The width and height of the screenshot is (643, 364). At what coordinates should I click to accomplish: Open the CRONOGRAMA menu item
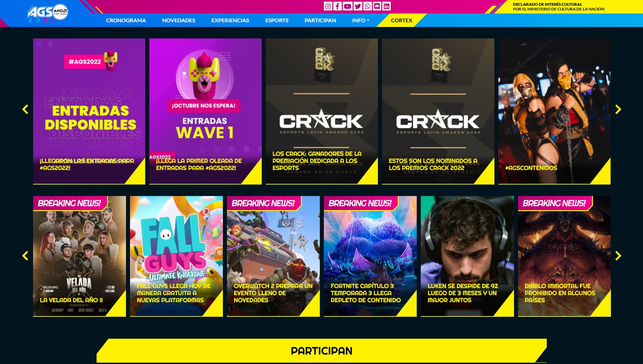(126, 20)
